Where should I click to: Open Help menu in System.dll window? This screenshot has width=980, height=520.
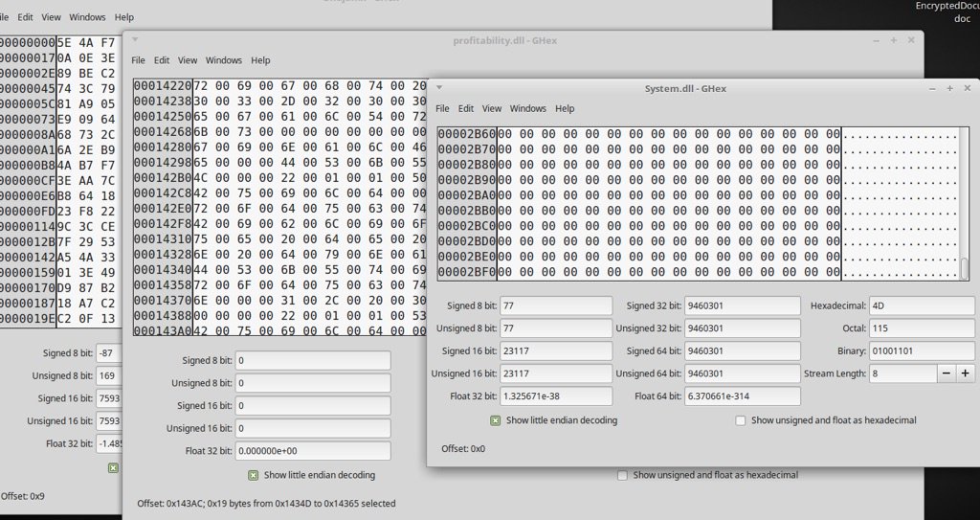coord(565,108)
